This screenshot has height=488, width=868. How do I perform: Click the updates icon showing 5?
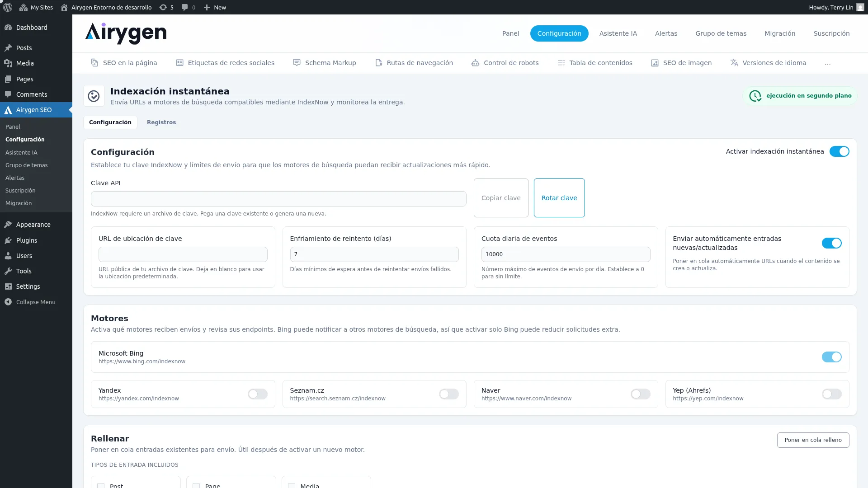click(163, 7)
